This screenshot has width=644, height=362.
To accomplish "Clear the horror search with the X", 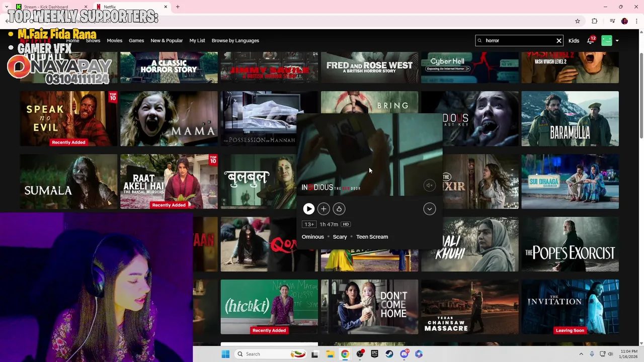I will coord(558,41).
